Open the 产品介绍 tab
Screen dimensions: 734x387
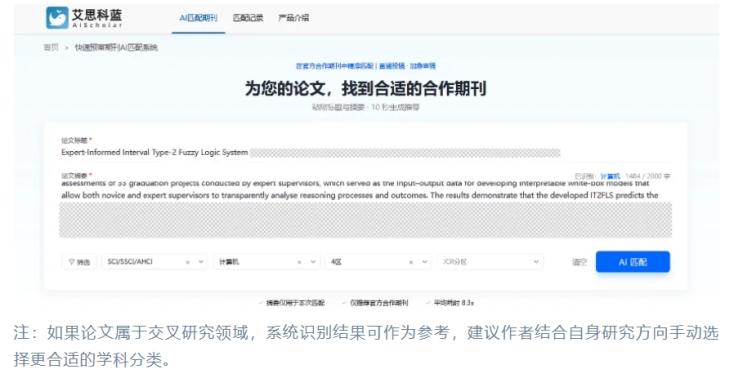[294, 18]
